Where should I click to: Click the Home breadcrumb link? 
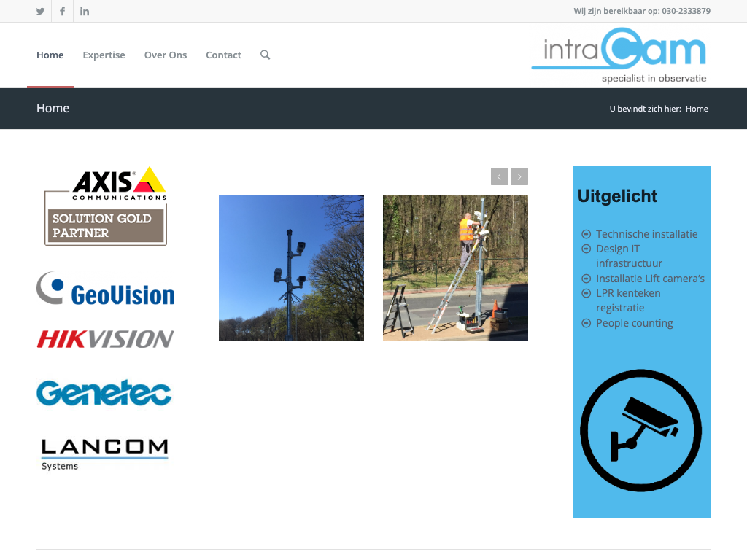pos(697,109)
